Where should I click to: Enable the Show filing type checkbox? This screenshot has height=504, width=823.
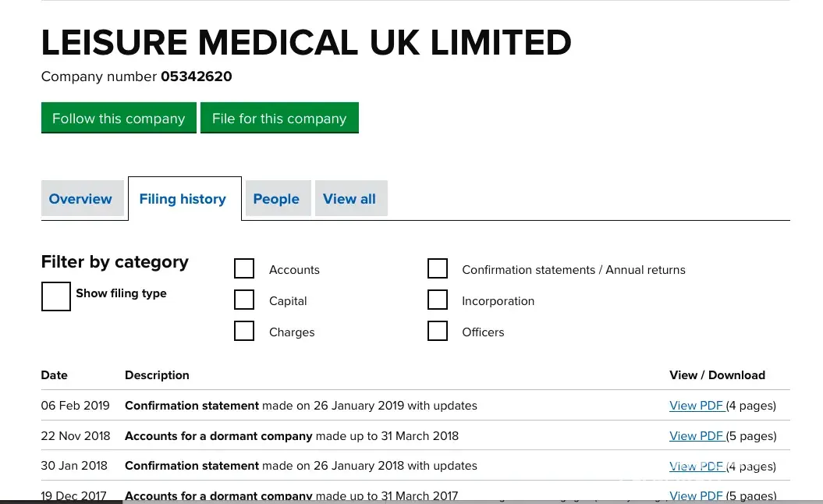56,296
